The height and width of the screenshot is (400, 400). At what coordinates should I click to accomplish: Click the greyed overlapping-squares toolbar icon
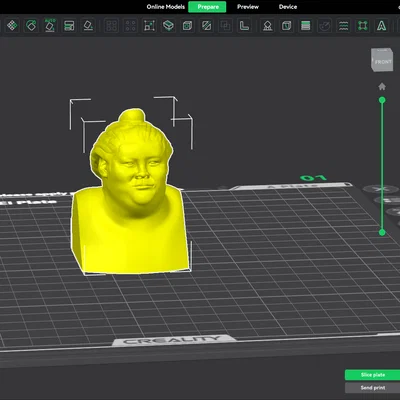[x=225, y=26]
